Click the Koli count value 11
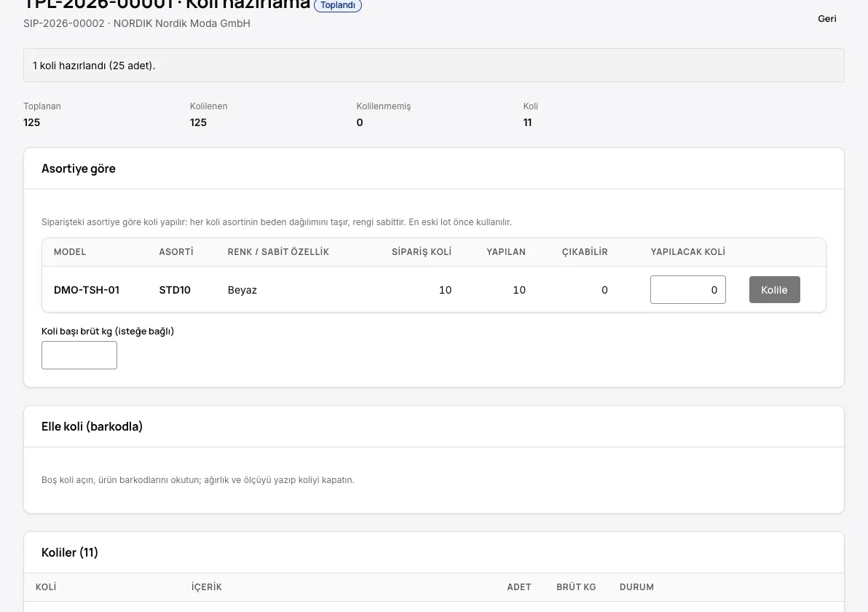The width and height of the screenshot is (868, 612). click(527, 122)
